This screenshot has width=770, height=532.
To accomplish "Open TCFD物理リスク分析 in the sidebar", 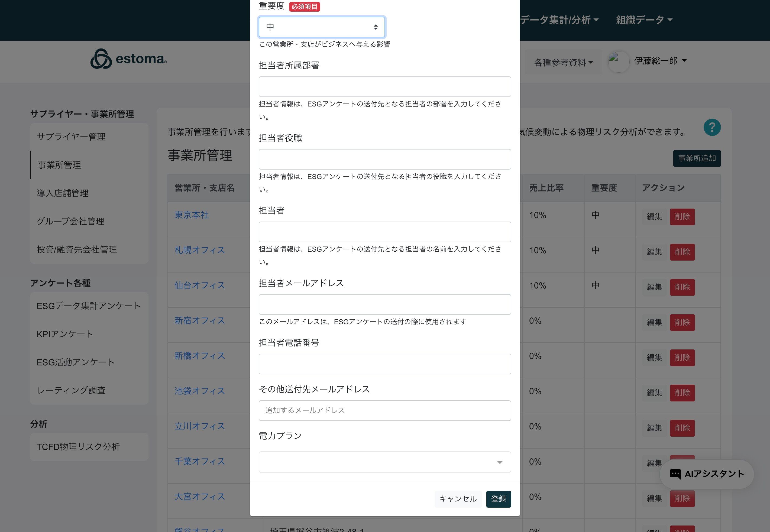I will click(78, 447).
